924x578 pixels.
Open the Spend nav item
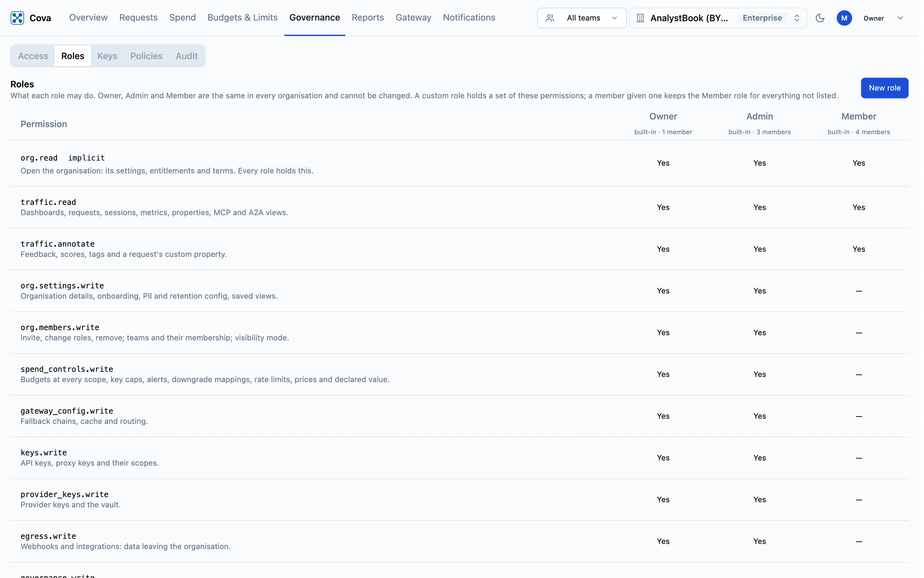pos(183,18)
